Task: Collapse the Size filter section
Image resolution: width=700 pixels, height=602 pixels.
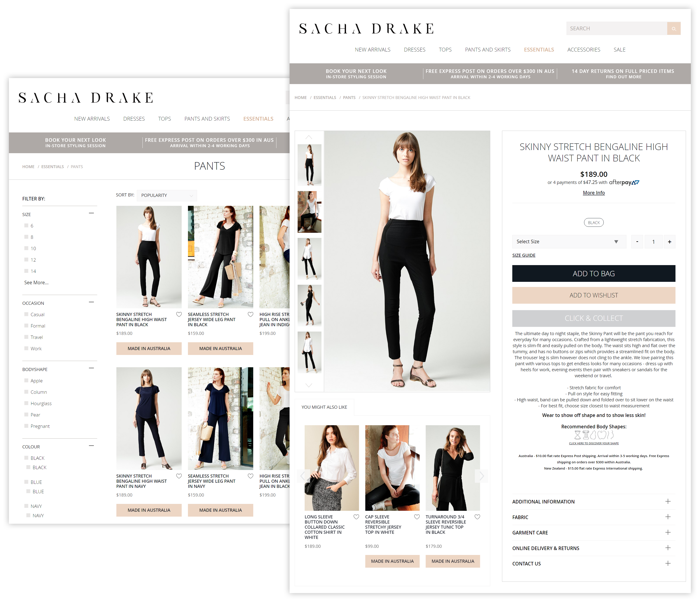Action: [x=91, y=214]
